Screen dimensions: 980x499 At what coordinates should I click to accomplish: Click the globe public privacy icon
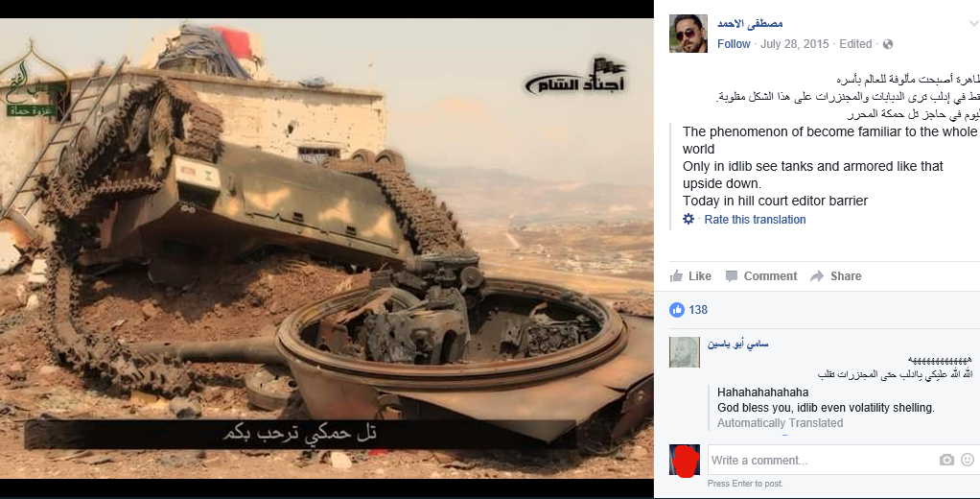click(x=888, y=44)
